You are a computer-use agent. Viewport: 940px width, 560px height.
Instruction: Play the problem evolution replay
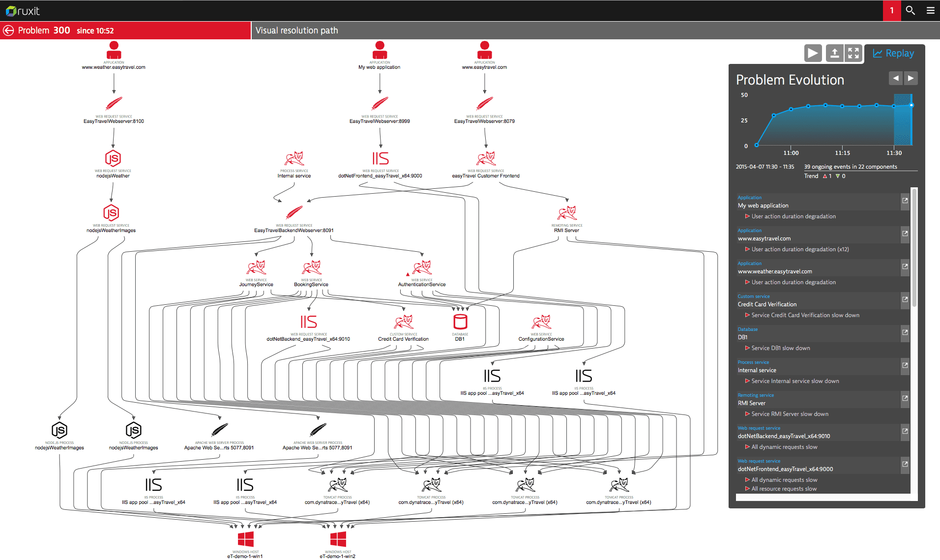coord(813,53)
